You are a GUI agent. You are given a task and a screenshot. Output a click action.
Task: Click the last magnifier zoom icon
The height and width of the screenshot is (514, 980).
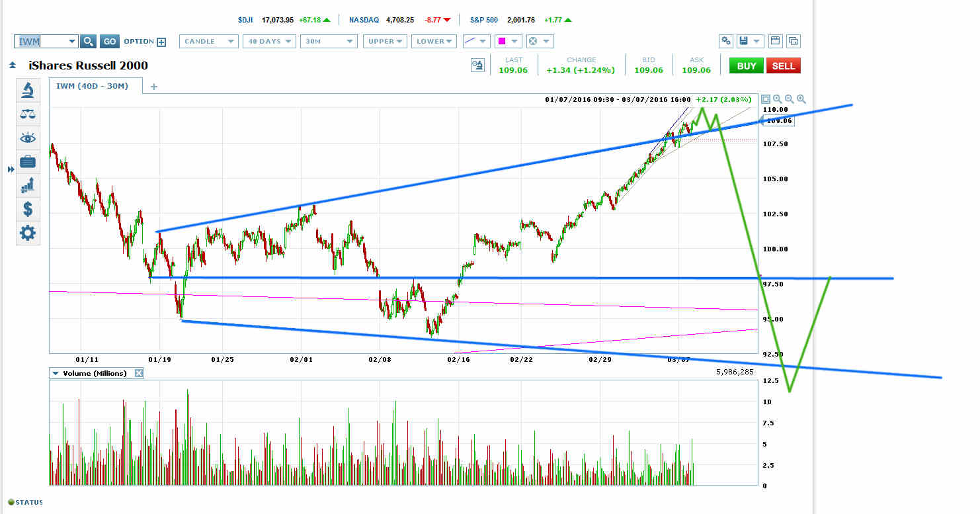tap(801, 99)
